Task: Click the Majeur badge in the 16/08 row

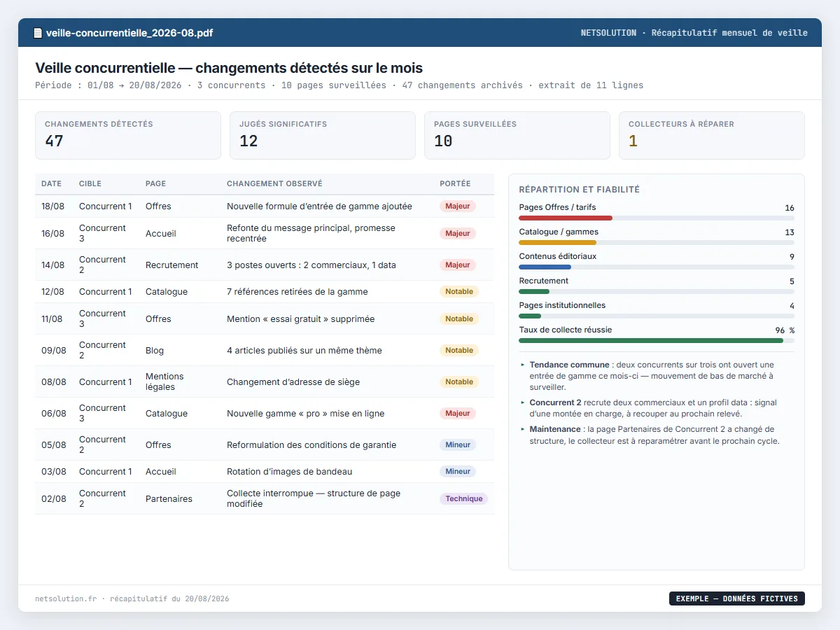Action: pyautogui.click(x=458, y=233)
